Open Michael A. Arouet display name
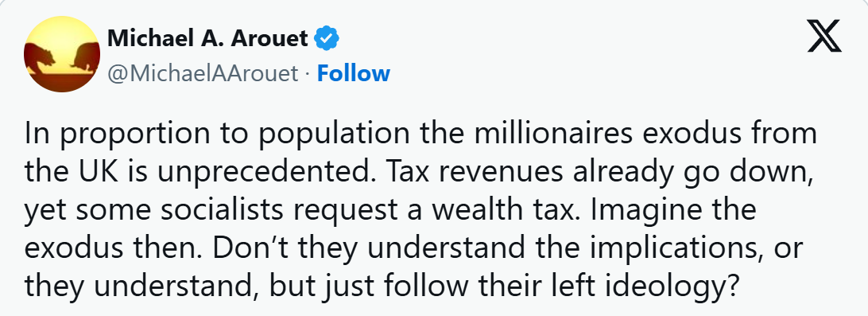868x316 pixels. tap(207, 38)
